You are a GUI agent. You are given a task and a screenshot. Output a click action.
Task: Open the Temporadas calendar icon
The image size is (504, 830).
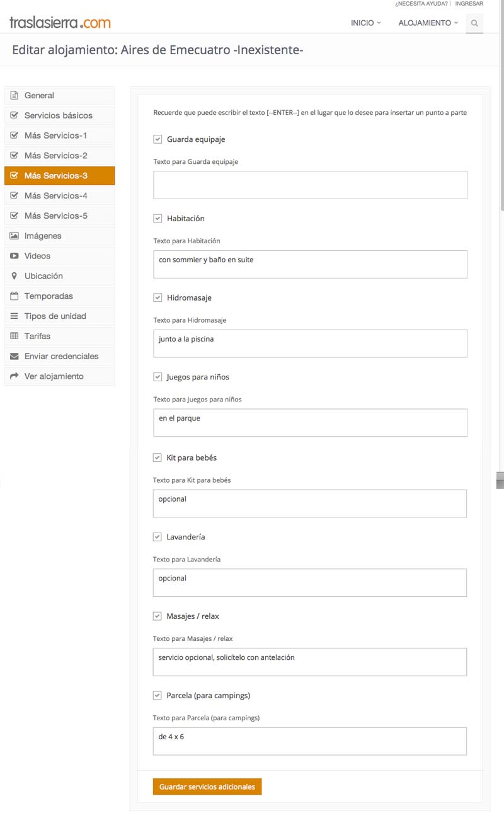tap(14, 296)
